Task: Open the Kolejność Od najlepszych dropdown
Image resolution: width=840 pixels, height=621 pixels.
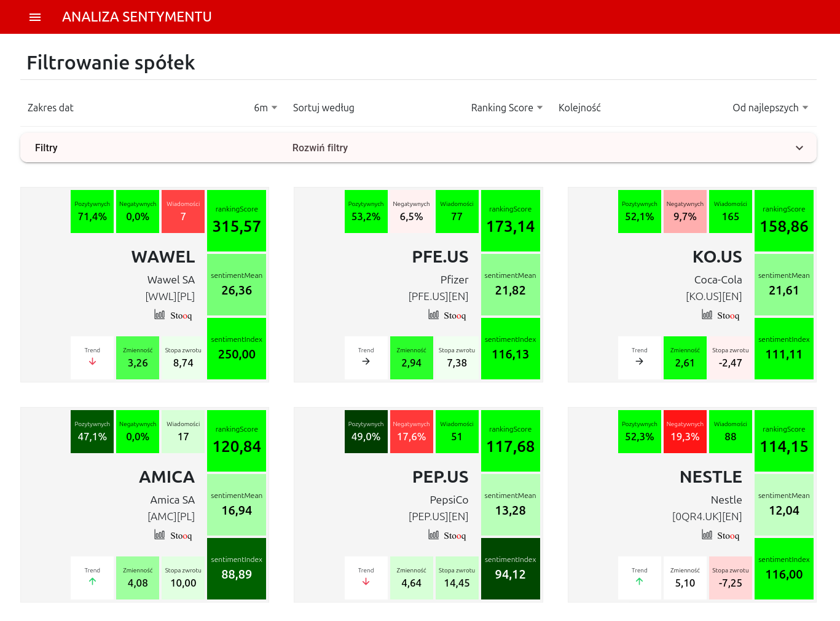Action: click(x=771, y=108)
